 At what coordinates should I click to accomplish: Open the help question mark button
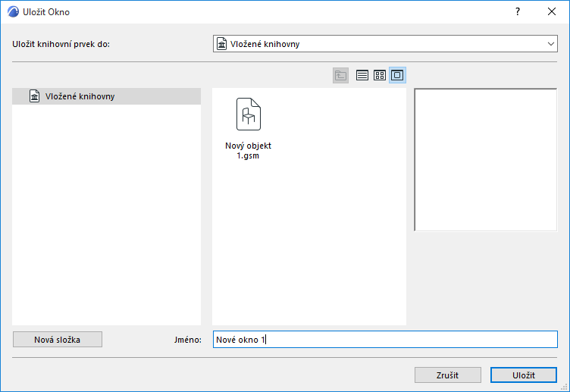[x=517, y=11]
